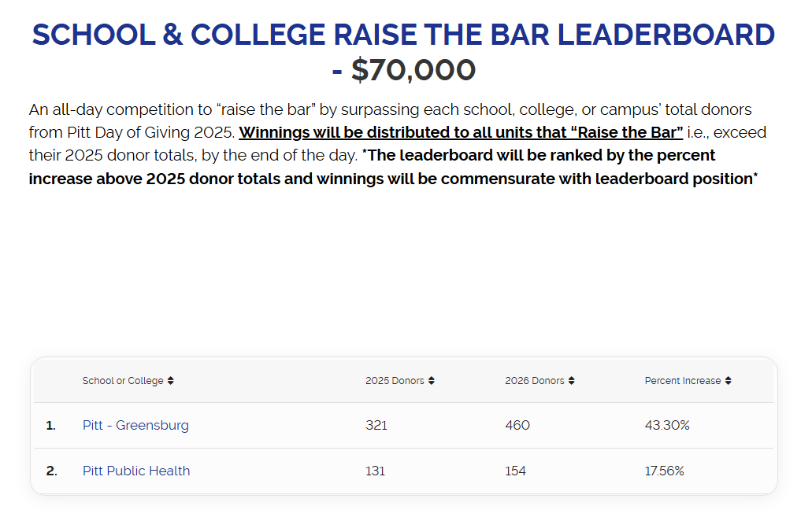Image resolution: width=812 pixels, height=532 pixels.
Task: Select the 2026 Donors header label
Action: tap(535, 381)
